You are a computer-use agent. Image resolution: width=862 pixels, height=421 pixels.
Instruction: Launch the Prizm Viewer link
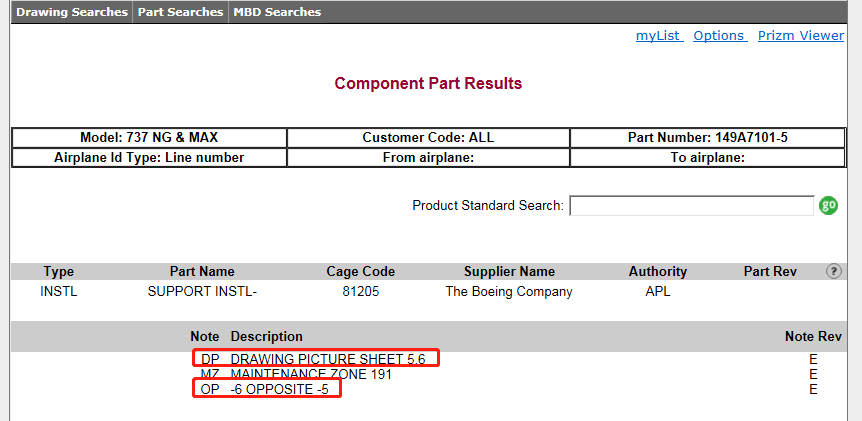tap(800, 36)
